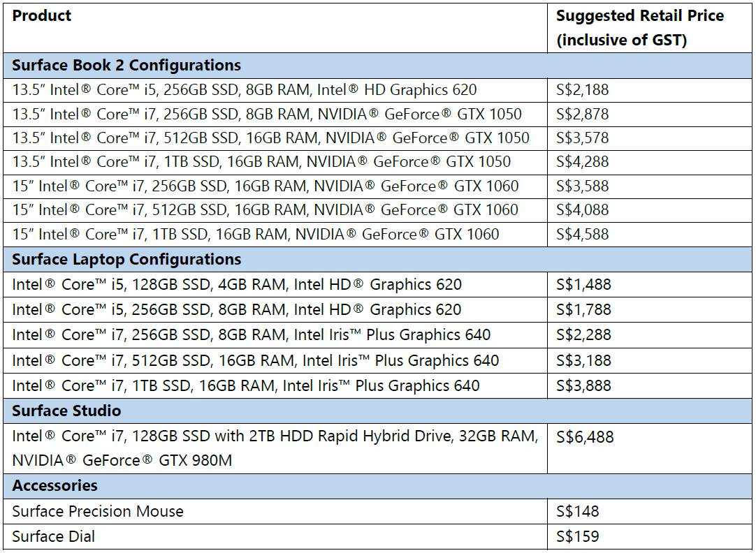This screenshot has width=756, height=553.
Task: Click the Suggested Retail Price header
Action: pyautogui.click(x=640, y=28)
